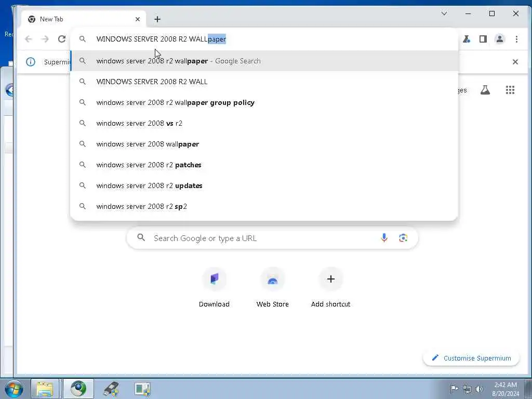Open the profile avatar menu
The height and width of the screenshot is (399, 532).
coord(499,39)
